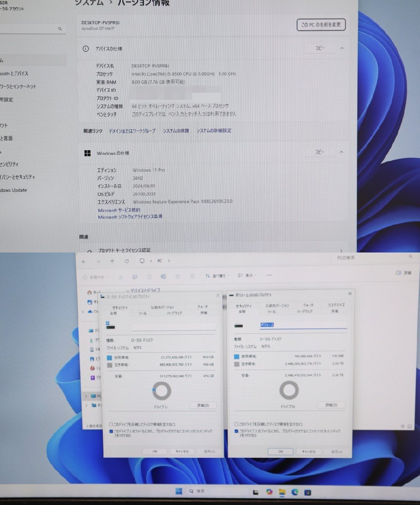420x505 pixels.
Task: Collapse the デバイスの仕様 section chevron
Action: [x=342, y=48]
